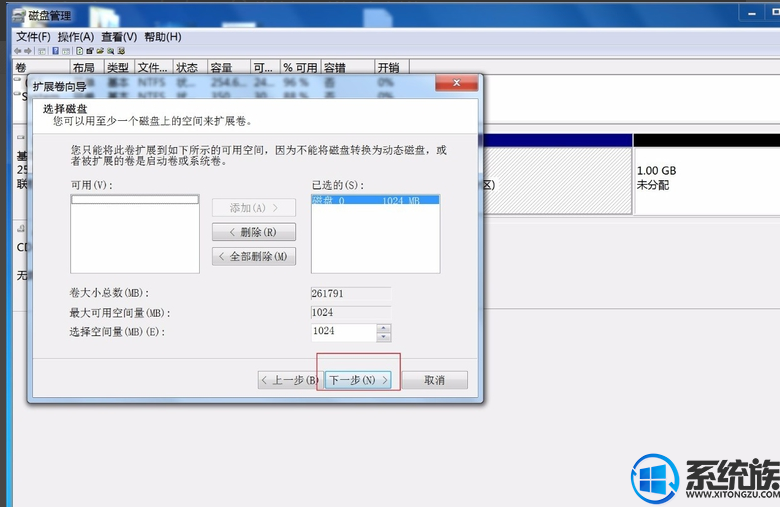Click the Disk Management title bar icon

click(x=19, y=16)
